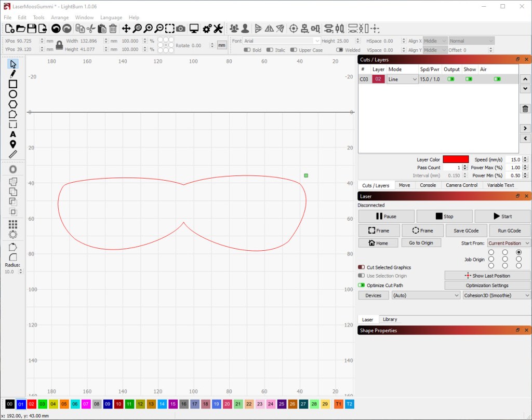Pick the Measure ruler tool
532x420 pixels.
(13, 154)
